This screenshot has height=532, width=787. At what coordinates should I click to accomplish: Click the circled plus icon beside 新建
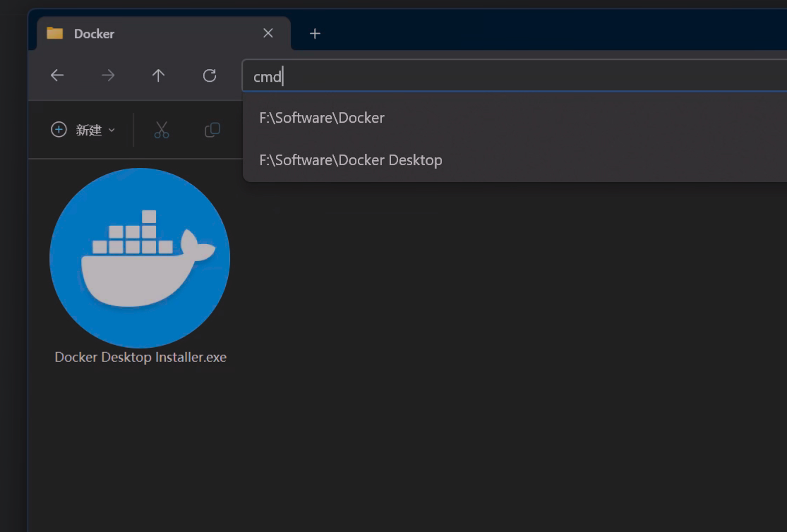click(x=59, y=130)
